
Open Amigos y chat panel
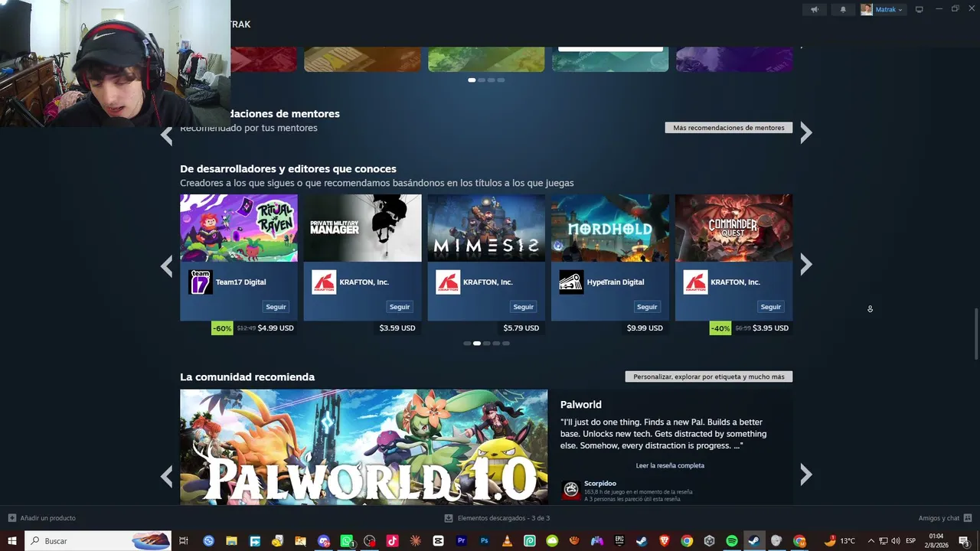coord(945,518)
